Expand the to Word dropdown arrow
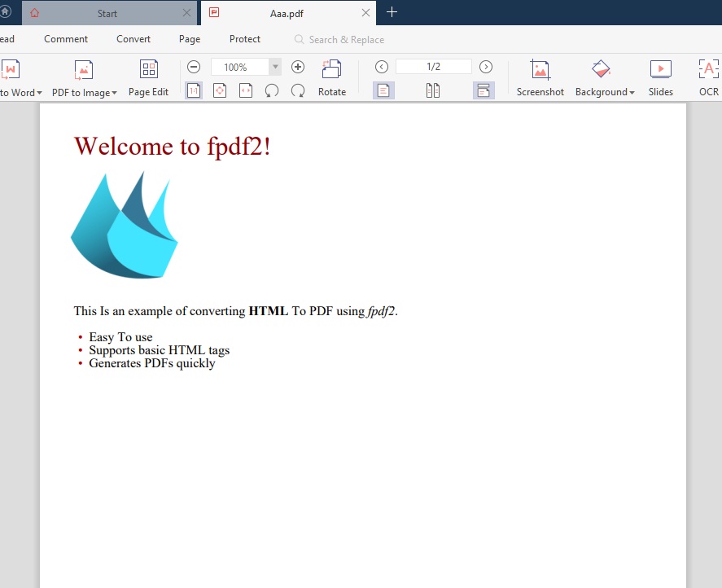722x588 pixels. [40, 93]
